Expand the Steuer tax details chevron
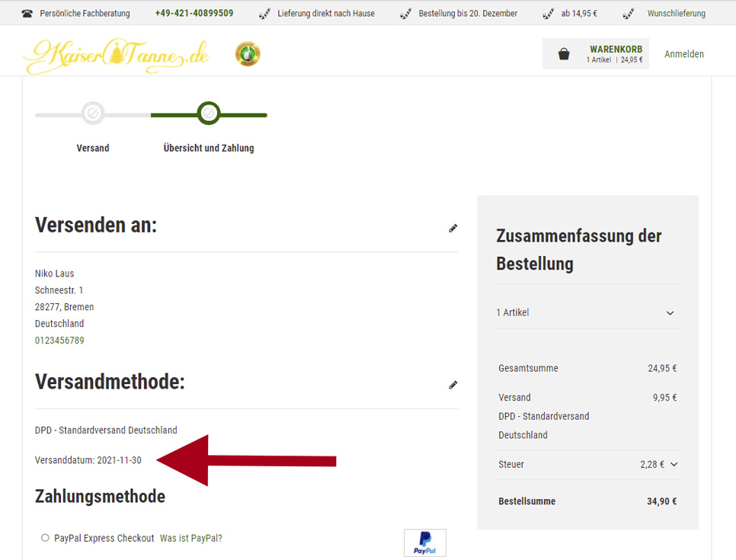 [x=674, y=464]
